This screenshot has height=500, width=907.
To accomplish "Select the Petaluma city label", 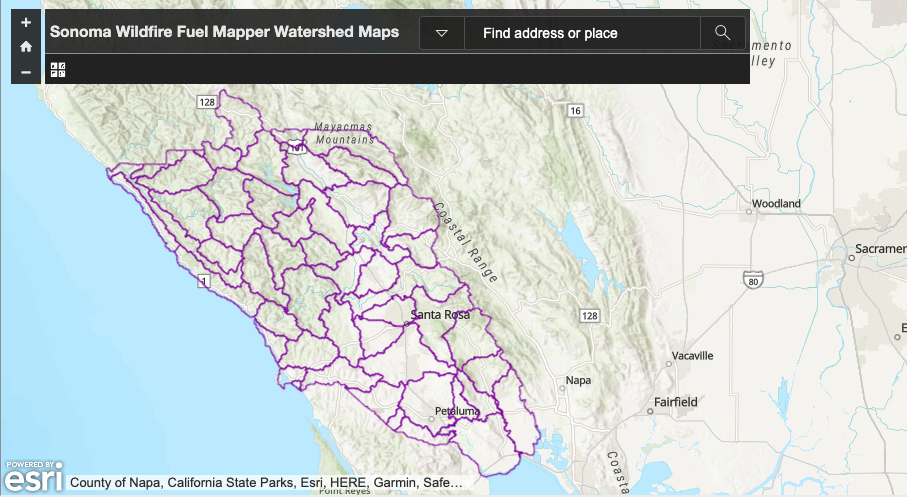I will pyautogui.click(x=457, y=411).
